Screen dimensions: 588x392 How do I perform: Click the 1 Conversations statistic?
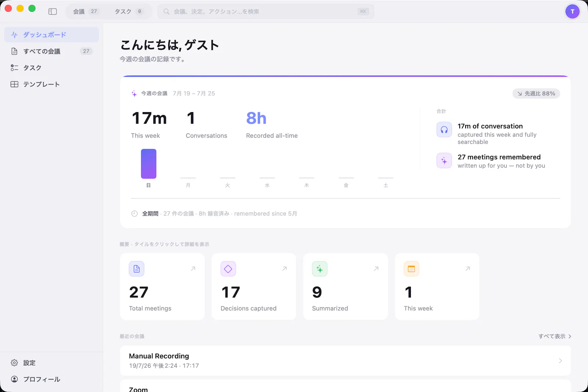pos(207,125)
